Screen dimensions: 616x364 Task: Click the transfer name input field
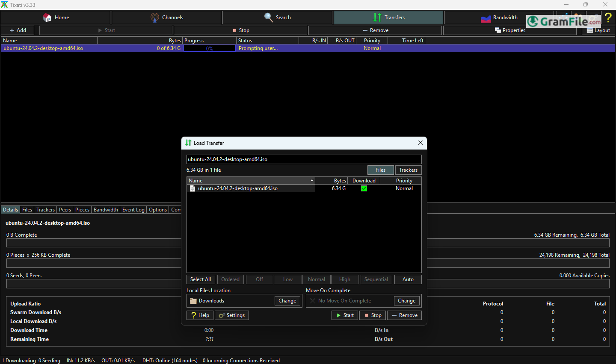point(304,159)
